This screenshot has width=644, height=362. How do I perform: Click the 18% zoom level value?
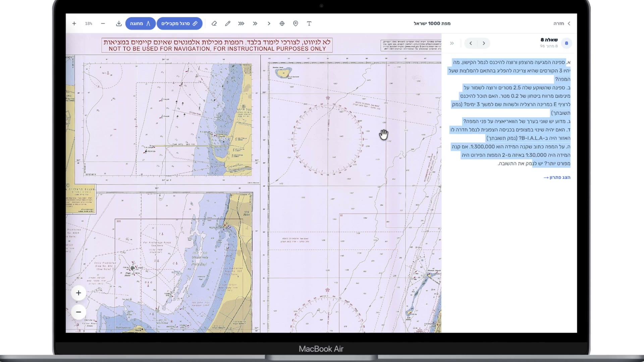pos(89,23)
